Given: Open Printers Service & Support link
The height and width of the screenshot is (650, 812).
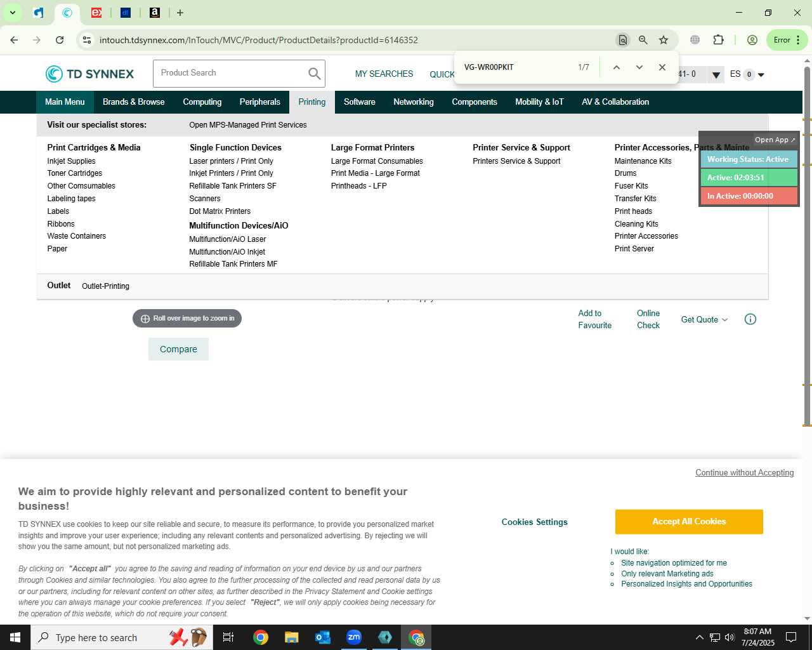Looking at the screenshot, I should [516, 161].
